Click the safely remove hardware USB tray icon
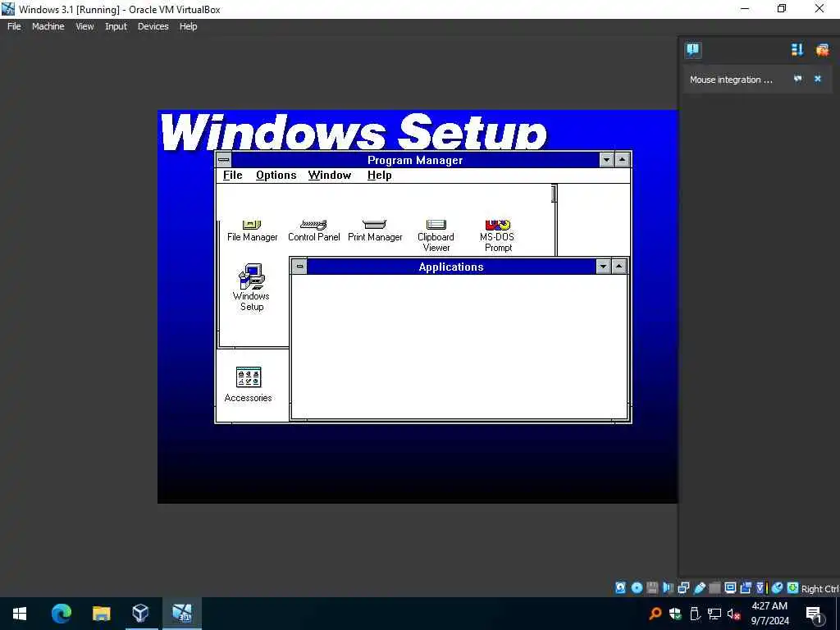This screenshot has width=840, height=630. [x=695, y=614]
